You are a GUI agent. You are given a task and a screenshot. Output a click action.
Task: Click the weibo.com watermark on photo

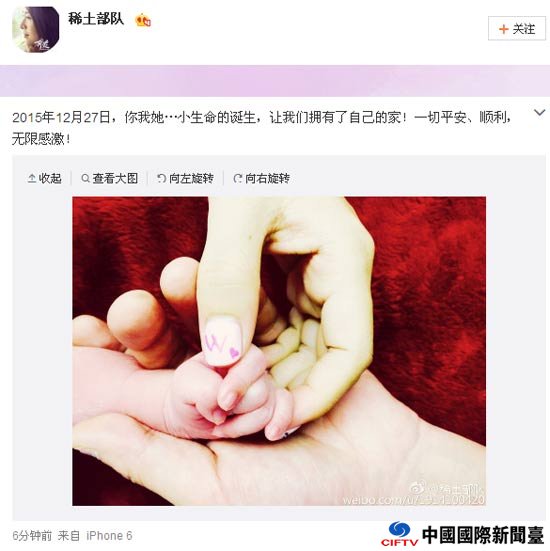(414, 500)
